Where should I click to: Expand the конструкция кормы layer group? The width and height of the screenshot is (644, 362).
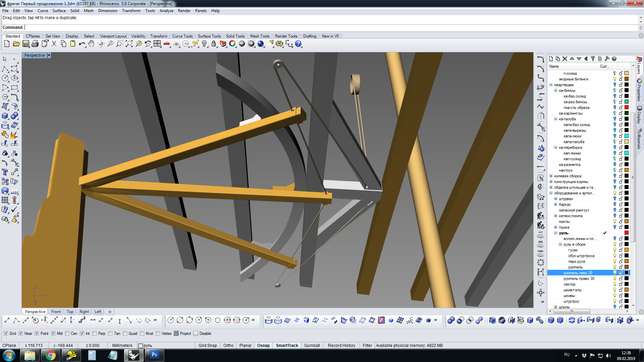pos(551,182)
